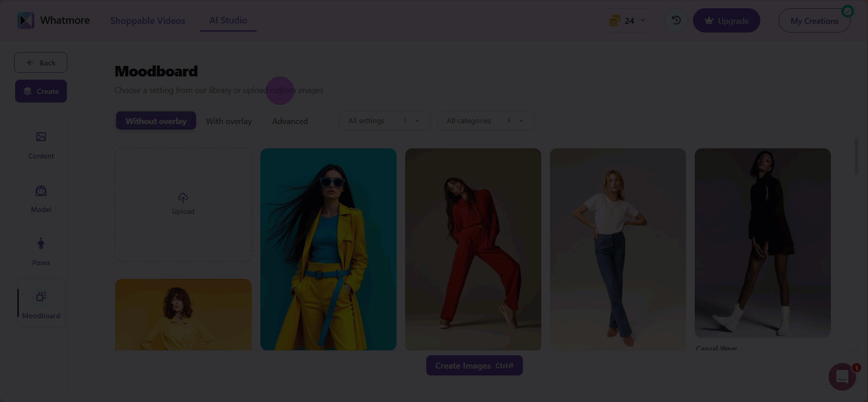The width and height of the screenshot is (868, 402).
Task: Switch to With overlay mode
Action: pyautogui.click(x=229, y=121)
